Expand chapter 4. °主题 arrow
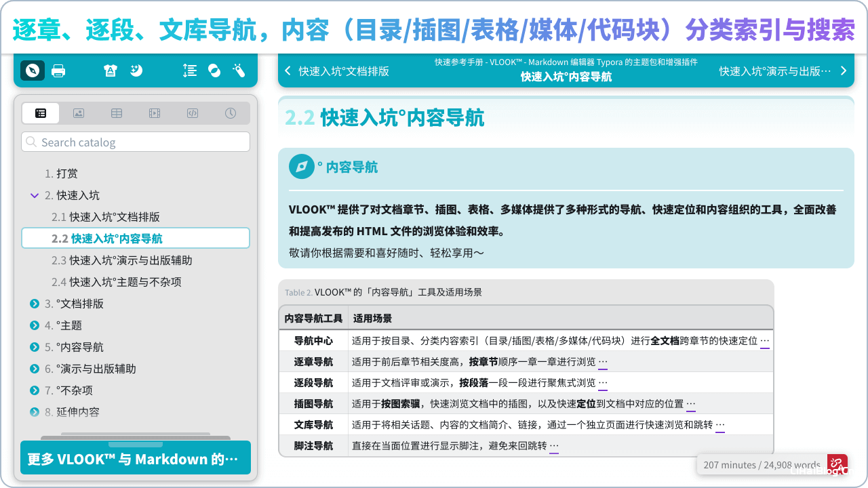This screenshot has width=868, height=488. point(35,325)
